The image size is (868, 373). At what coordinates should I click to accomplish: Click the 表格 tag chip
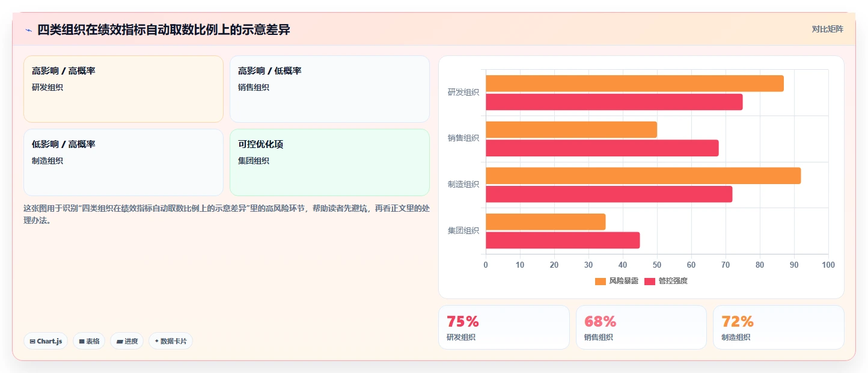tap(89, 341)
